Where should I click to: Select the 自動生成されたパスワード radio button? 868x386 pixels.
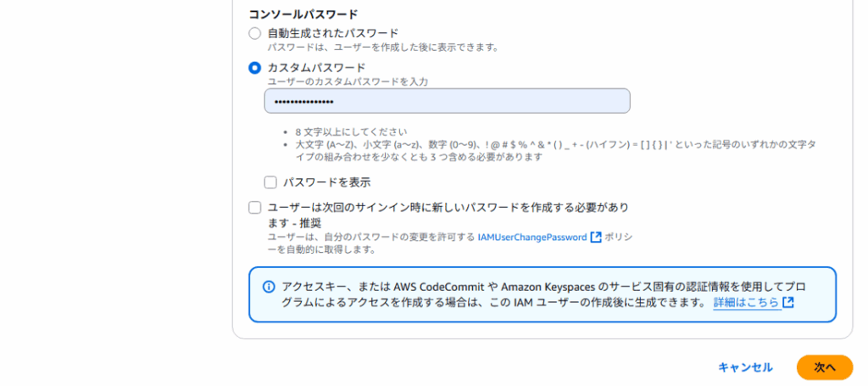point(254,33)
